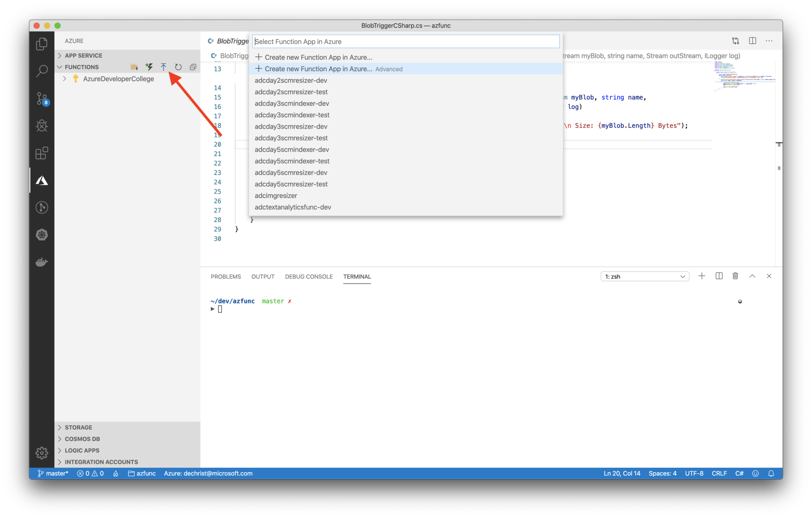This screenshot has width=812, height=518.
Task: Open the terminal selector dropdown showing 1: zsh
Action: tap(645, 276)
